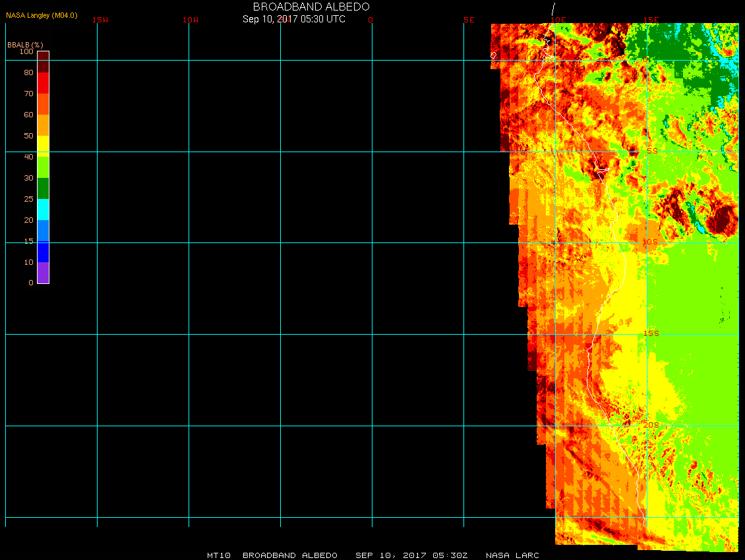Click the cyan 20–25% legend swatch

(43, 210)
